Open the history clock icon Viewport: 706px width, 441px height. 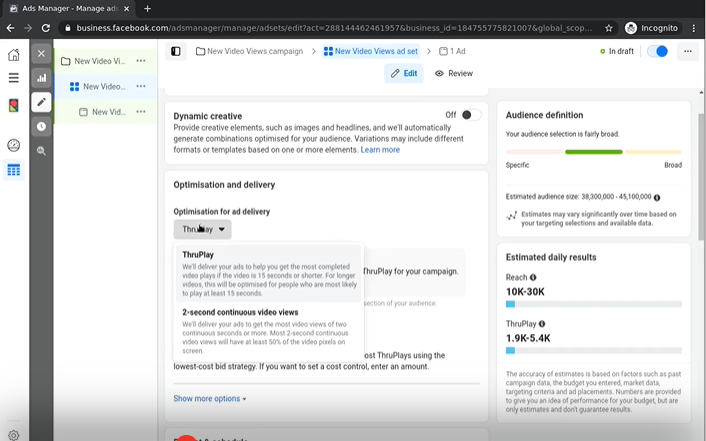41,127
